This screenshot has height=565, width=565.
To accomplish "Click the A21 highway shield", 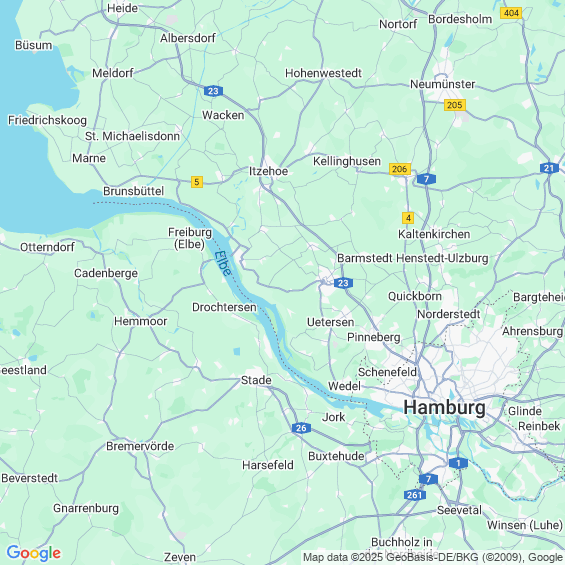I will click(549, 168).
